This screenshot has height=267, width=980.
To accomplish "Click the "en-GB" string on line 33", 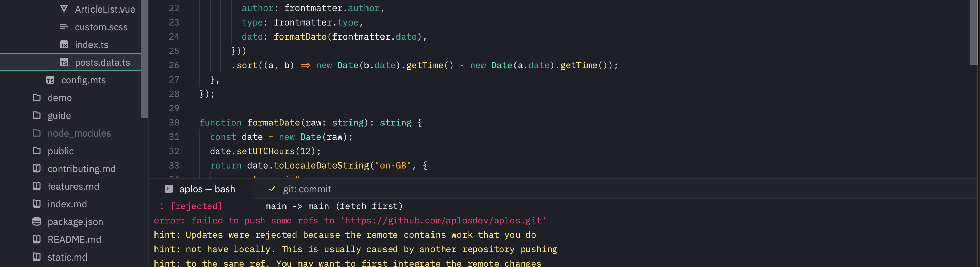I will coord(393,165).
